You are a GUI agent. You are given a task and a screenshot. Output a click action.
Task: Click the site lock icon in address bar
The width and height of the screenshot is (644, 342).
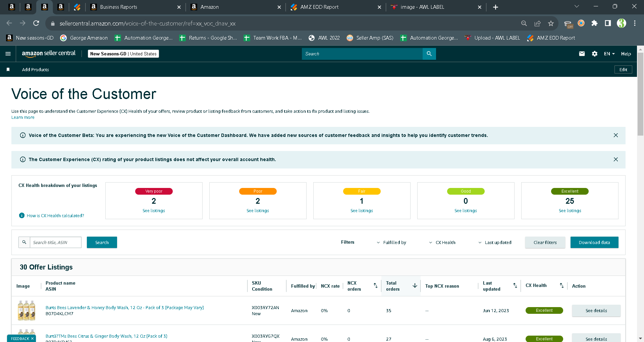(52, 23)
